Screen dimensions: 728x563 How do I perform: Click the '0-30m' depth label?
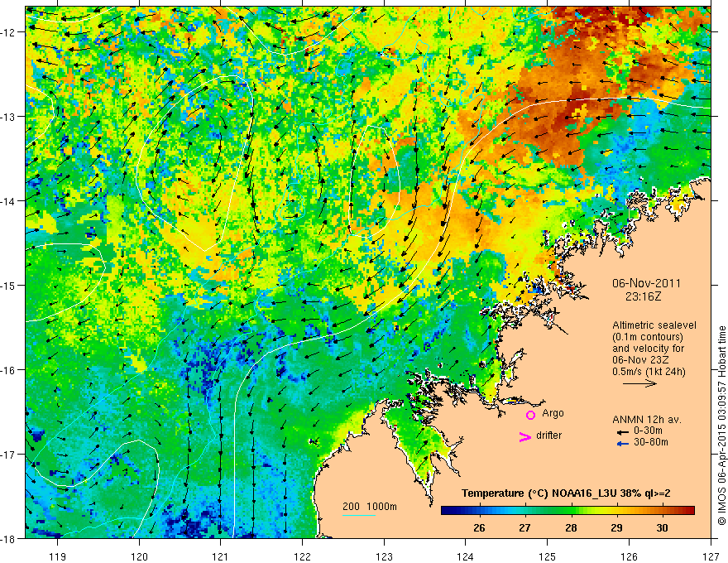(648, 431)
